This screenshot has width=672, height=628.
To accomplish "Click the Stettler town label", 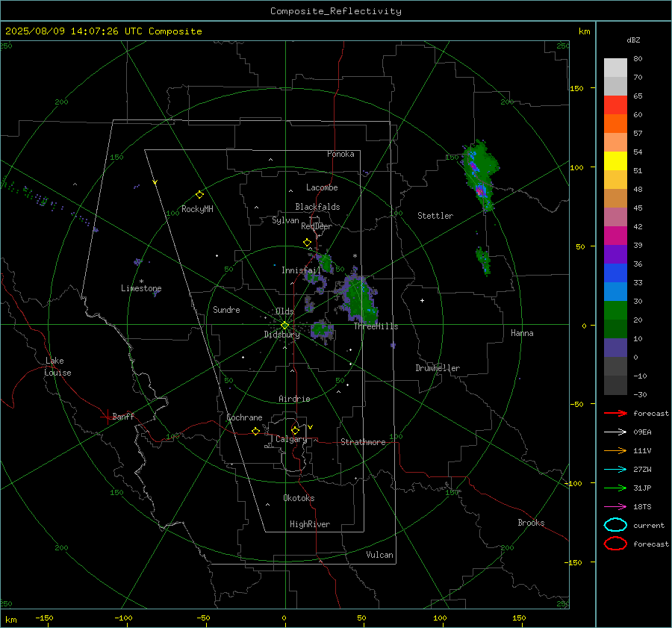I will (x=435, y=216).
